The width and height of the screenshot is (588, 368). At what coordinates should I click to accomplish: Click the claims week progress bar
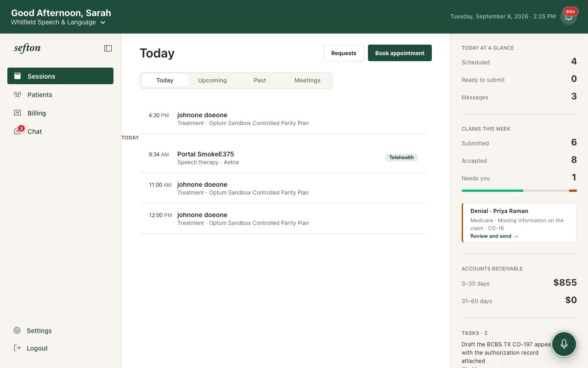pyautogui.click(x=519, y=190)
